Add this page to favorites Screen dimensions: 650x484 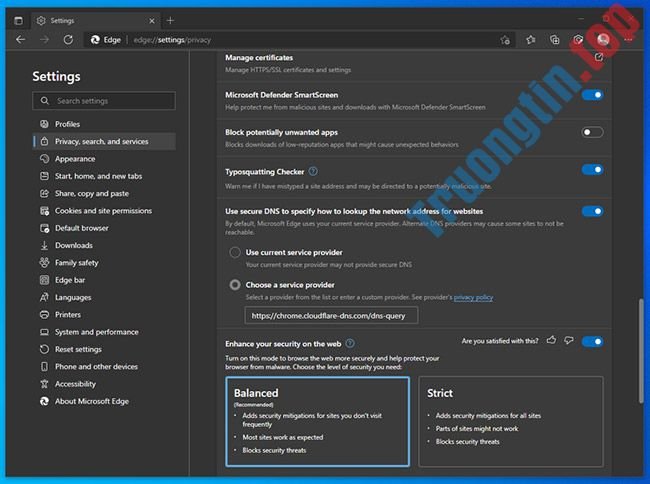[505, 40]
